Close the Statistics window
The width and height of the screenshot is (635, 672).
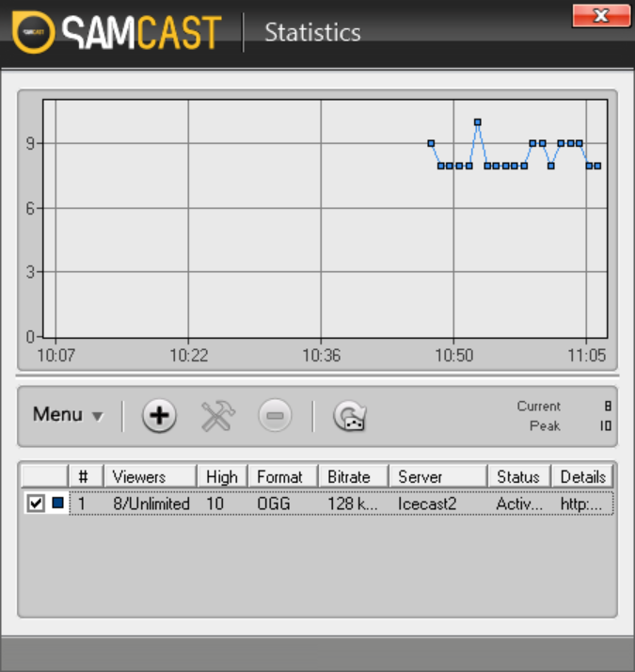click(x=601, y=16)
